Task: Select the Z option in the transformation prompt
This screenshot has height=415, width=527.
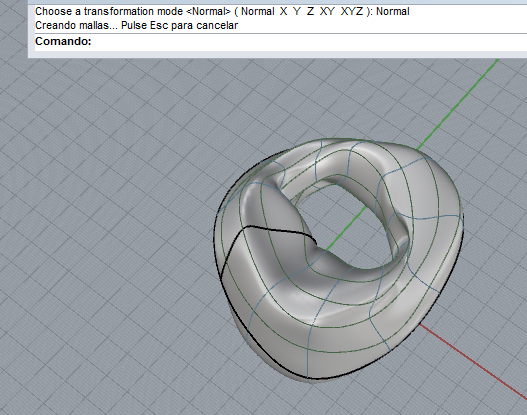Action: tap(310, 11)
